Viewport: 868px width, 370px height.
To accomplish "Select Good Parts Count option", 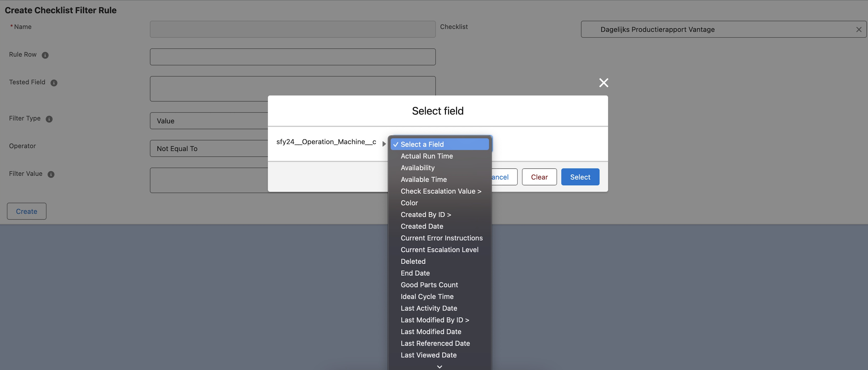I will click(429, 285).
